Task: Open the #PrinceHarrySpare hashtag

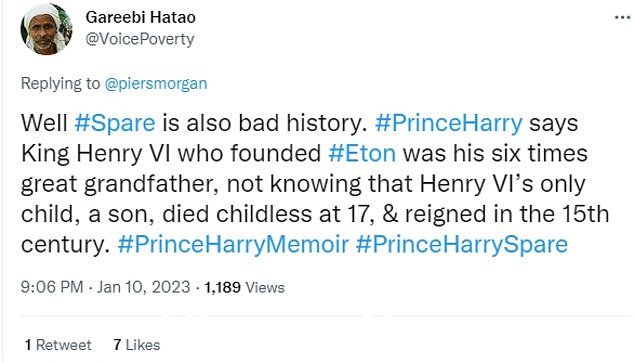Action: point(462,245)
